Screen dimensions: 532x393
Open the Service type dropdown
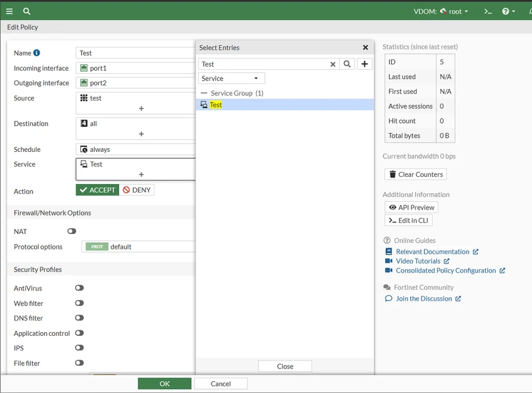point(231,78)
